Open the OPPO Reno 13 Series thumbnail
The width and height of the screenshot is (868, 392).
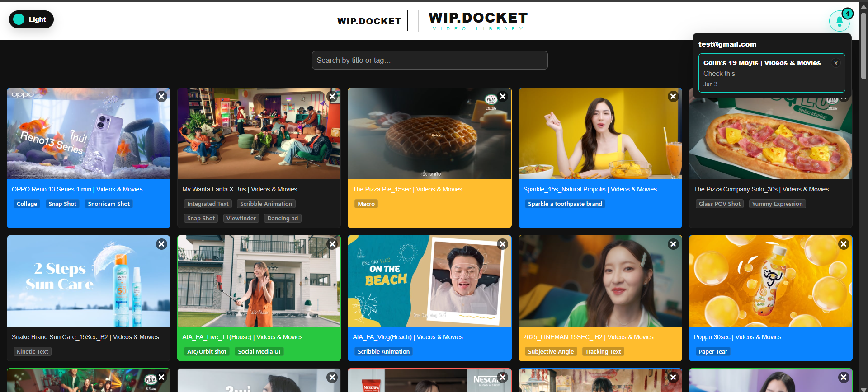(x=89, y=134)
